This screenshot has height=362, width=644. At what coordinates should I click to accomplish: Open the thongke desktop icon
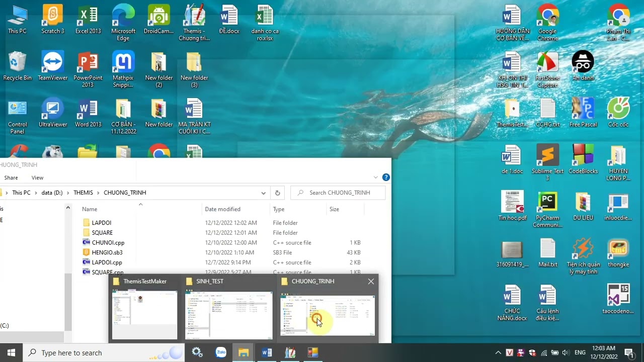pyautogui.click(x=618, y=253)
